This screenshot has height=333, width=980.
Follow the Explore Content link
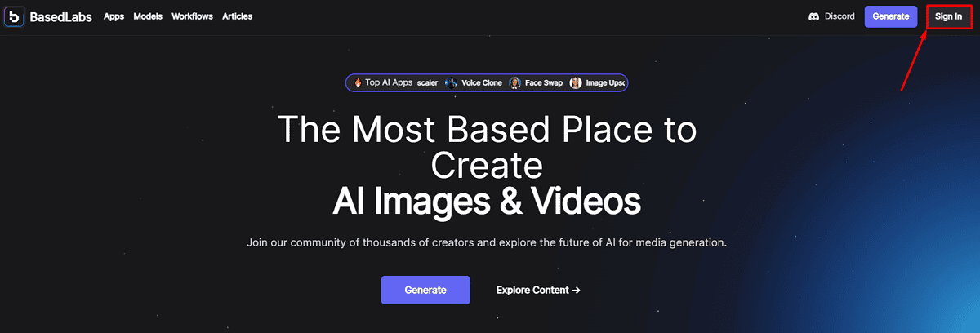coord(538,290)
